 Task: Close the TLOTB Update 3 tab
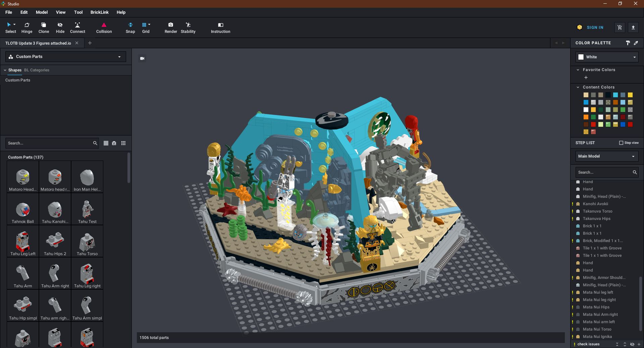77,43
